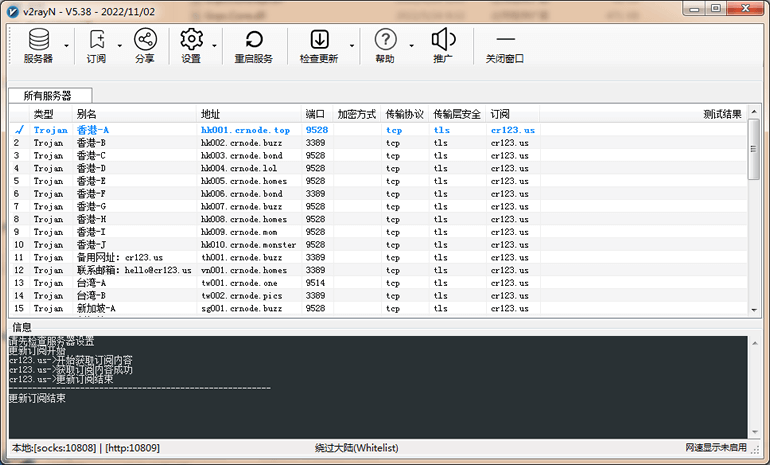Screen dimensions: 770x465
Task: Switch to the 所有服务器 tab
Action: coord(50,95)
